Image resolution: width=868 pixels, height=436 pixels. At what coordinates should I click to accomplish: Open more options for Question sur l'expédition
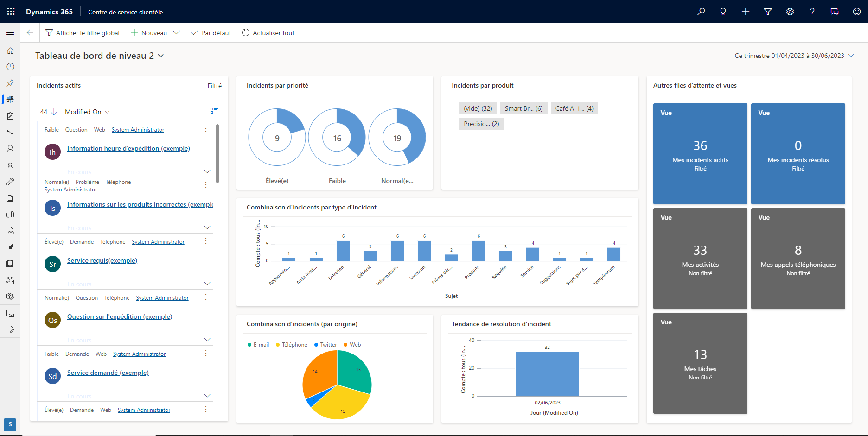point(206,297)
